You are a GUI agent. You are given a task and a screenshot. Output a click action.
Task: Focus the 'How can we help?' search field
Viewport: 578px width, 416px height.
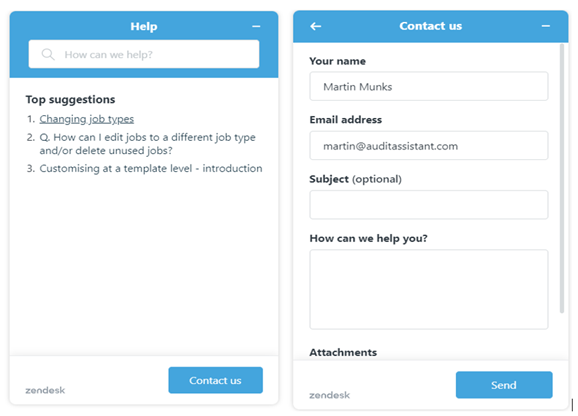click(x=144, y=54)
